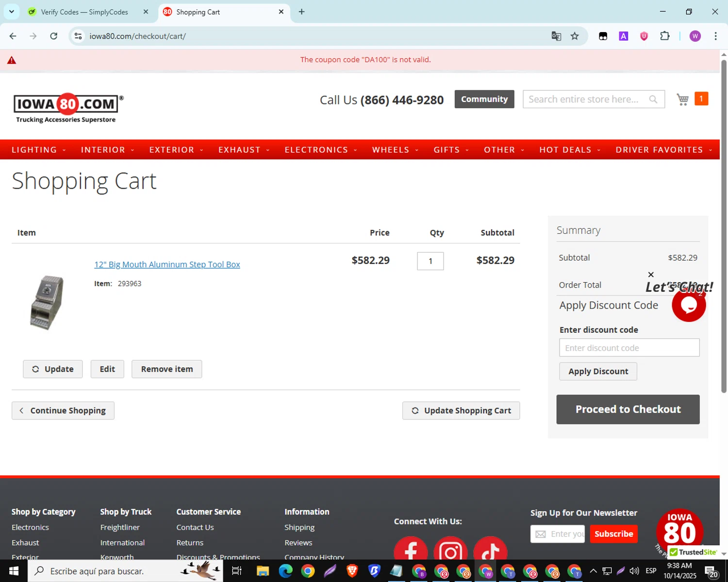Switch to Verify Codes SimplyCodes tab
This screenshot has height=582, width=728.
point(84,12)
